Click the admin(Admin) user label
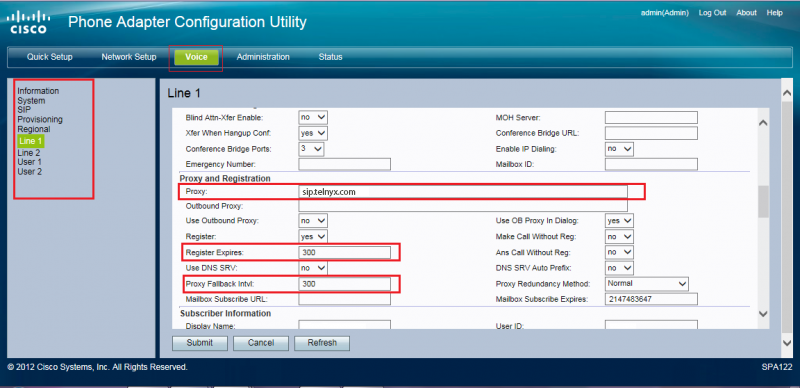This screenshot has height=388, width=800. coord(664,13)
